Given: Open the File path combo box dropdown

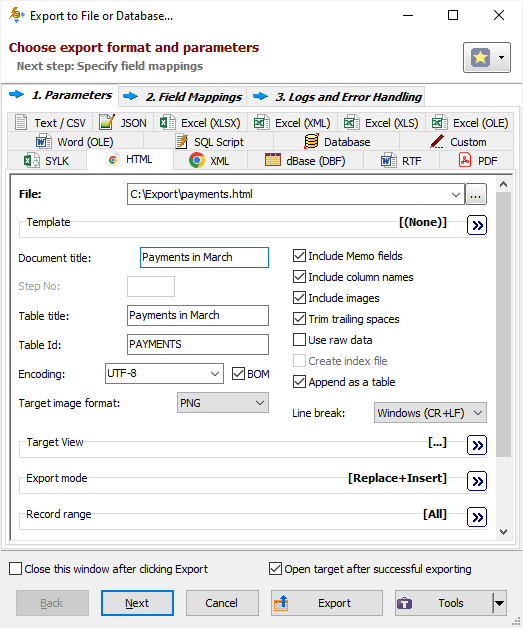Looking at the screenshot, I should point(456,195).
